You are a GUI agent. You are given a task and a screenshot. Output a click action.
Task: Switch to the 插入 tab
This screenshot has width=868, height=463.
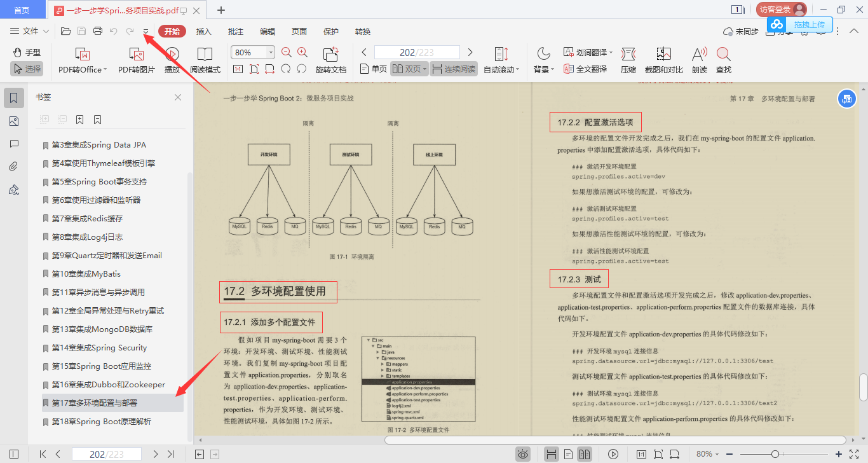(204, 31)
